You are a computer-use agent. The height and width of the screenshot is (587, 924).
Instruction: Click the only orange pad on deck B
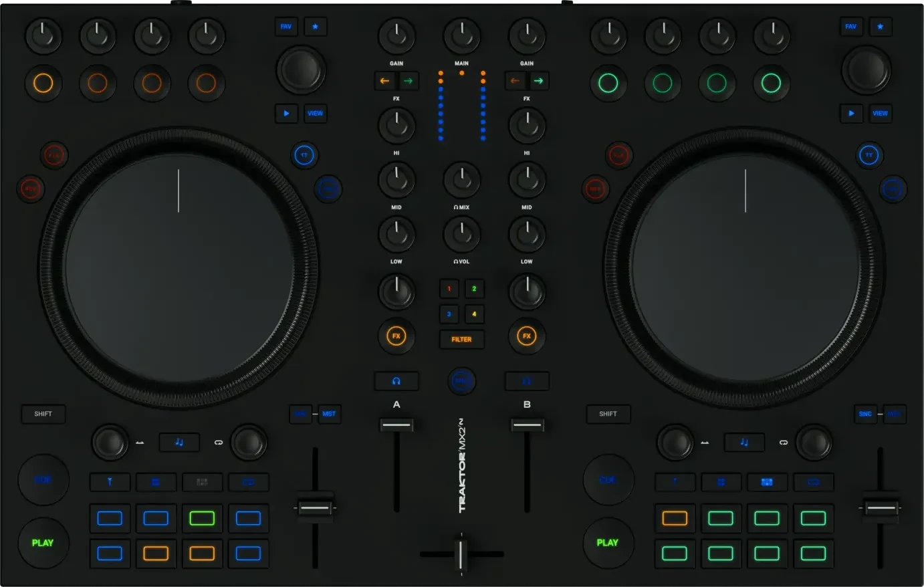(x=675, y=518)
